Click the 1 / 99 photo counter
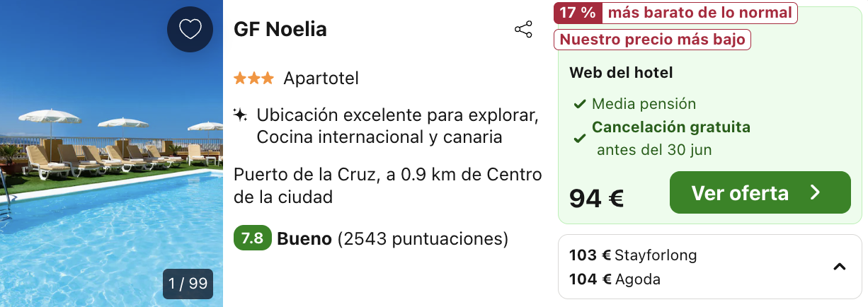 coord(188,284)
